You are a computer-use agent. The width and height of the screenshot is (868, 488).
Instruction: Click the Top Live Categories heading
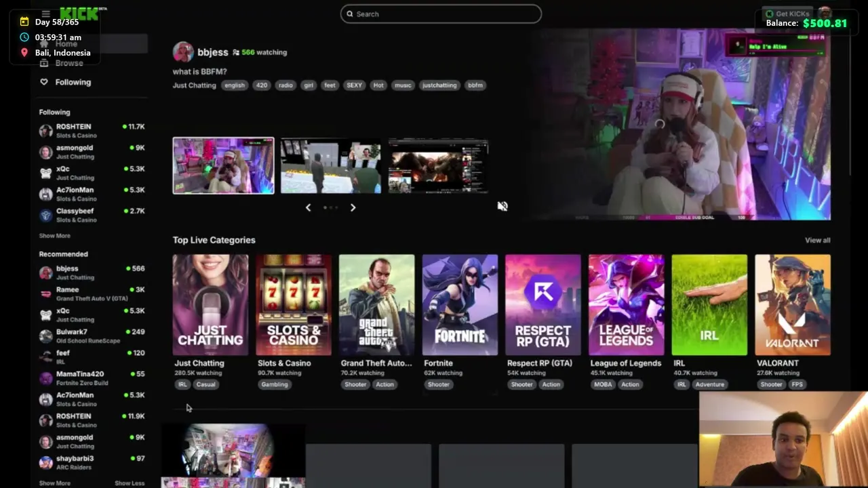[x=214, y=240]
